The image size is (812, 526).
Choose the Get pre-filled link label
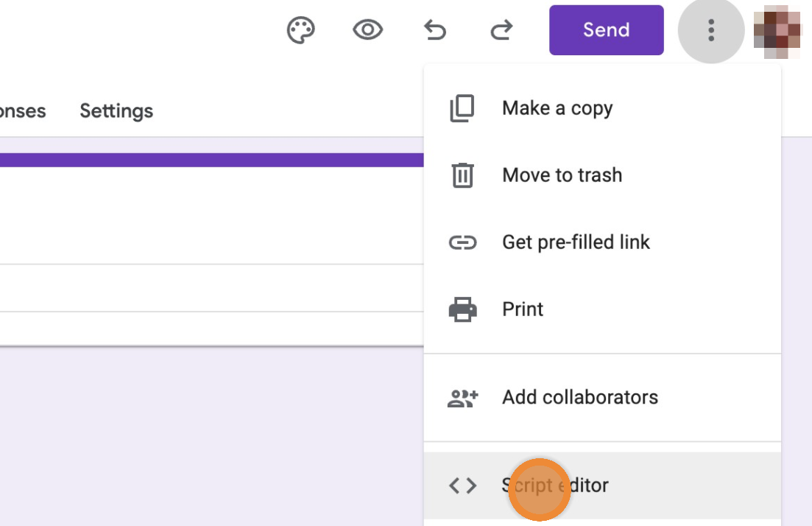pyautogui.click(x=576, y=242)
